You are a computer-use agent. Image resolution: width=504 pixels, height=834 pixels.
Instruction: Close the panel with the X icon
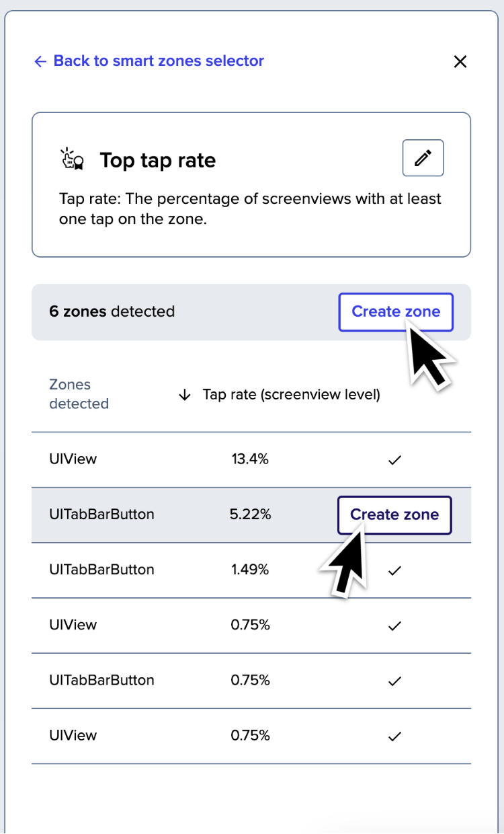[x=460, y=62]
